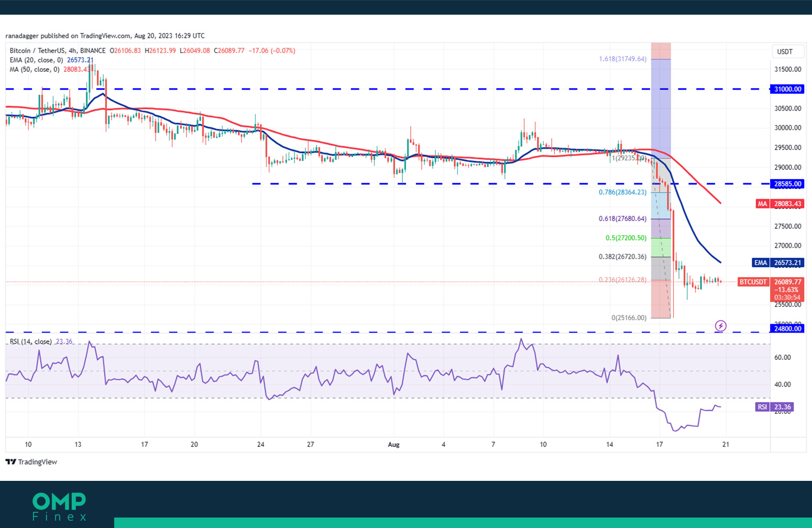Click the 0(25166.00) Fibonacci label
The image size is (812, 528).
(x=629, y=317)
